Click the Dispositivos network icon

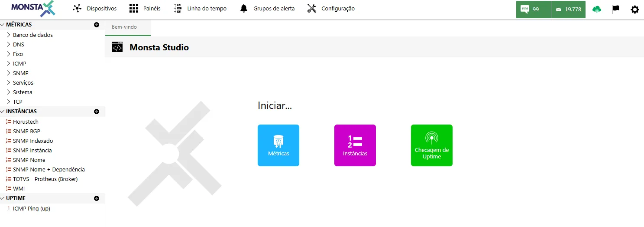[x=77, y=9]
